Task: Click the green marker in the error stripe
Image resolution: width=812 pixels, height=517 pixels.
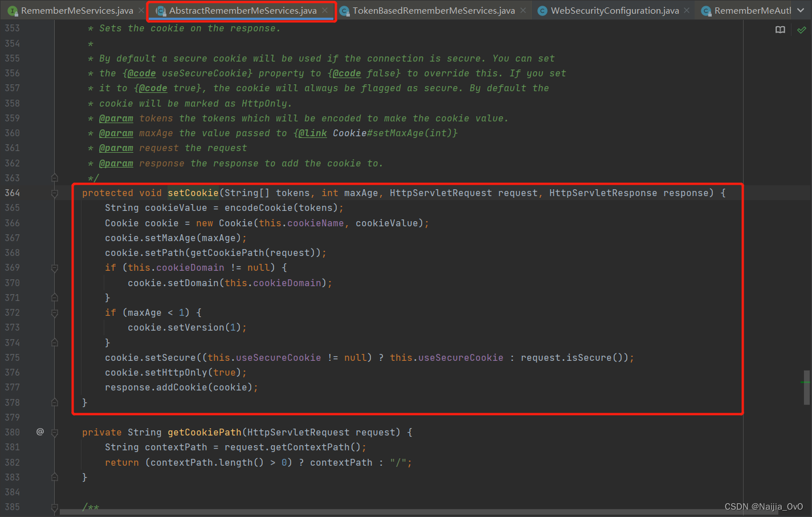Action: (x=806, y=382)
